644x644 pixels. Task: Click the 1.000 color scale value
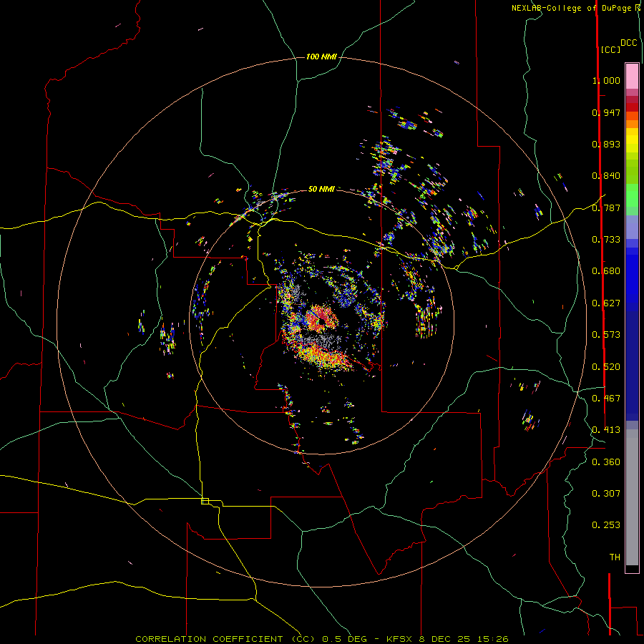pos(606,80)
